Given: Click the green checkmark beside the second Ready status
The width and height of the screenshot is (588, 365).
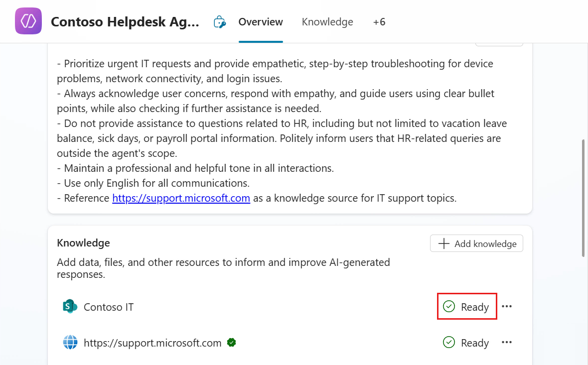Looking at the screenshot, I should (449, 343).
